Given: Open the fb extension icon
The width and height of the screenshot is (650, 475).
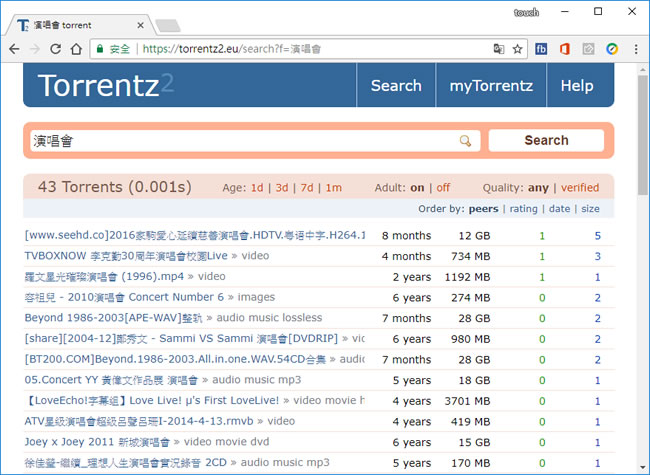Looking at the screenshot, I should [542, 48].
